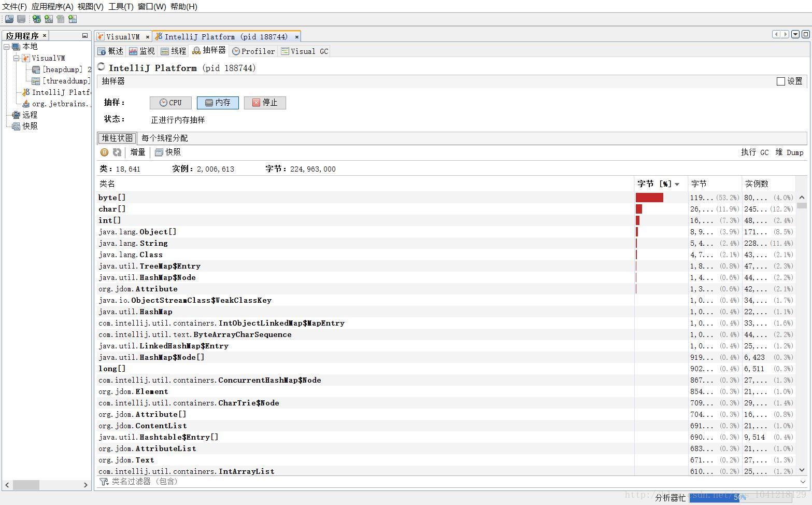Click the sort arrow on 字节 [%] column
This screenshot has width=812, height=505.
pos(677,184)
